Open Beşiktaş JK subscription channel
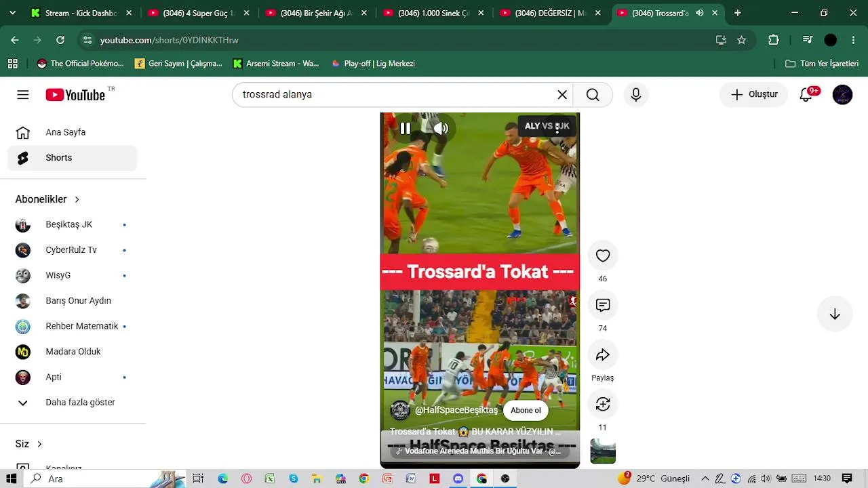 73,225
